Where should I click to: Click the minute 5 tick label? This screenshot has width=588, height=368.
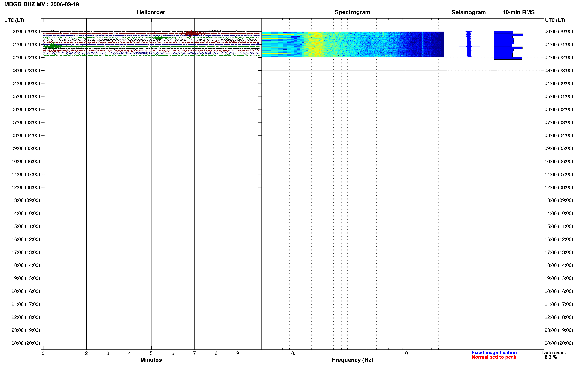tap(151, 353)
